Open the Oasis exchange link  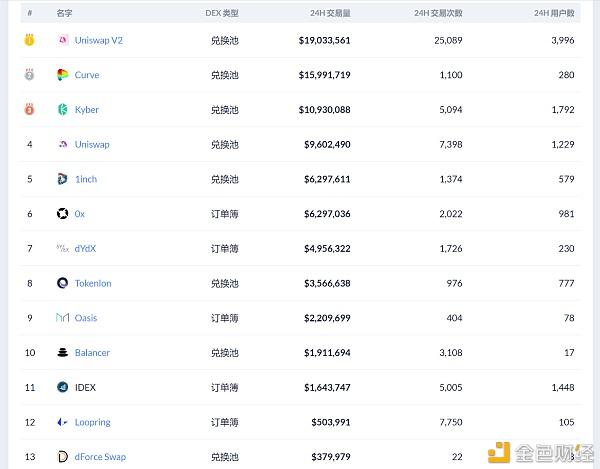(x=86, y=318)
